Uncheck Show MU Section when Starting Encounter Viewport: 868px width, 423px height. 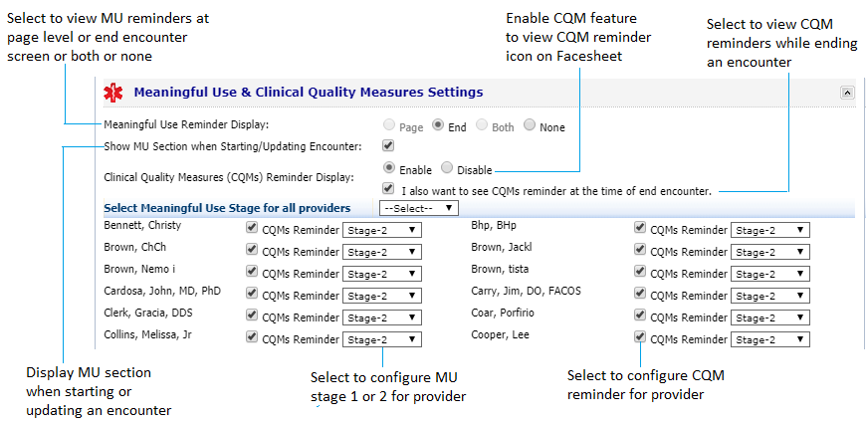388,146
